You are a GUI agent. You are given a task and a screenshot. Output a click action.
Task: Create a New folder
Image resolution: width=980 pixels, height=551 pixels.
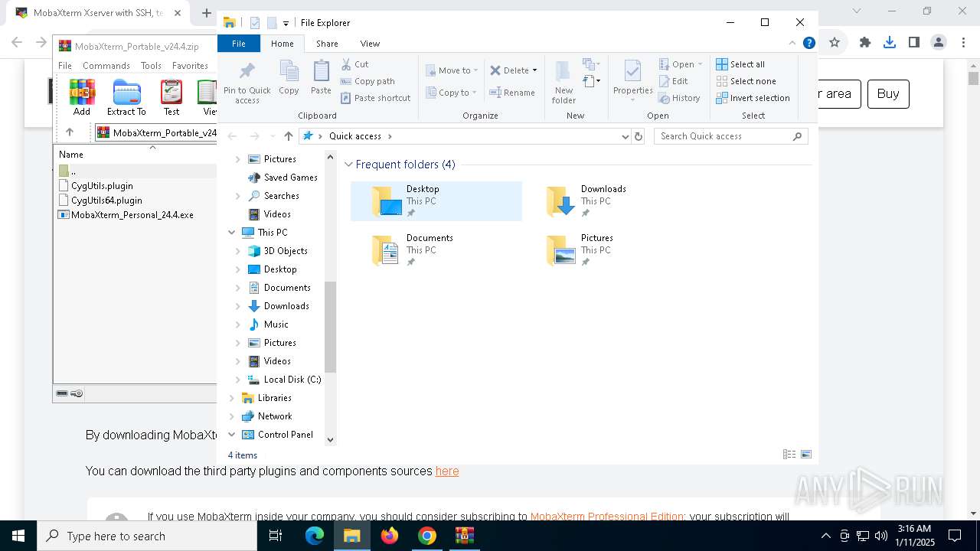pos(563,82)
